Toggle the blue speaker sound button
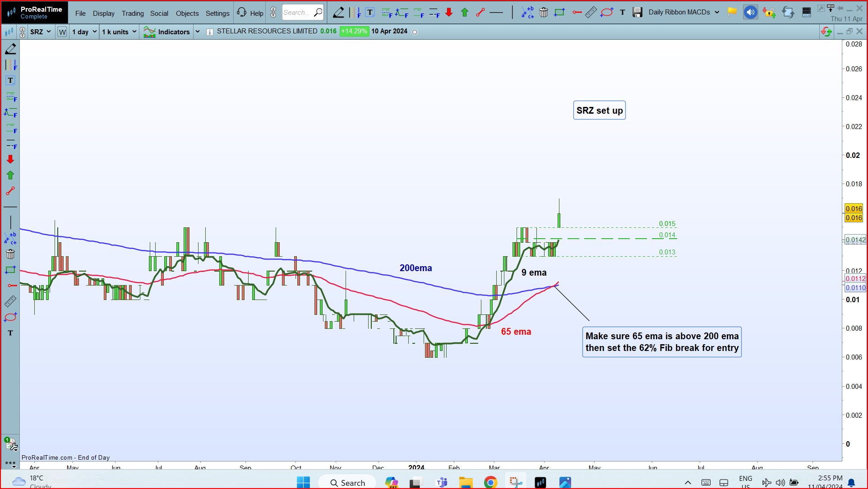868x489 pixels. [751, 13]
